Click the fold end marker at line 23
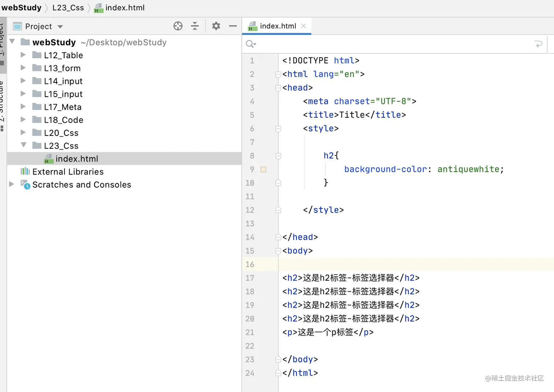554x392 pixels. 278,359
